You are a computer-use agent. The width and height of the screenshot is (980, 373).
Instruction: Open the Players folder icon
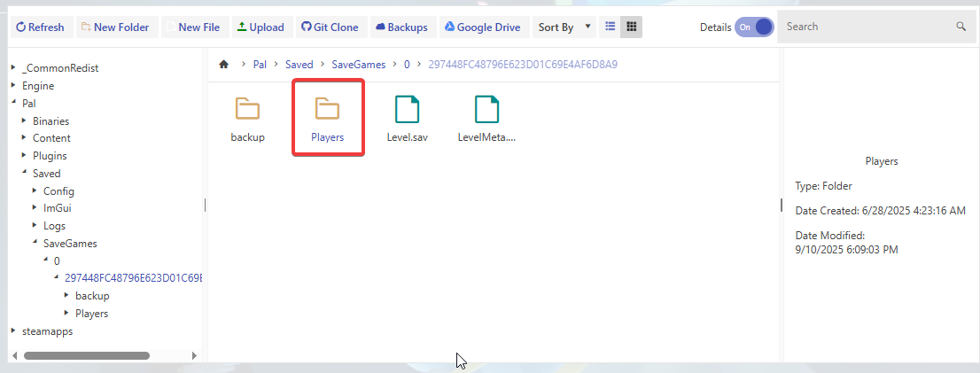(x=327, y=110)
